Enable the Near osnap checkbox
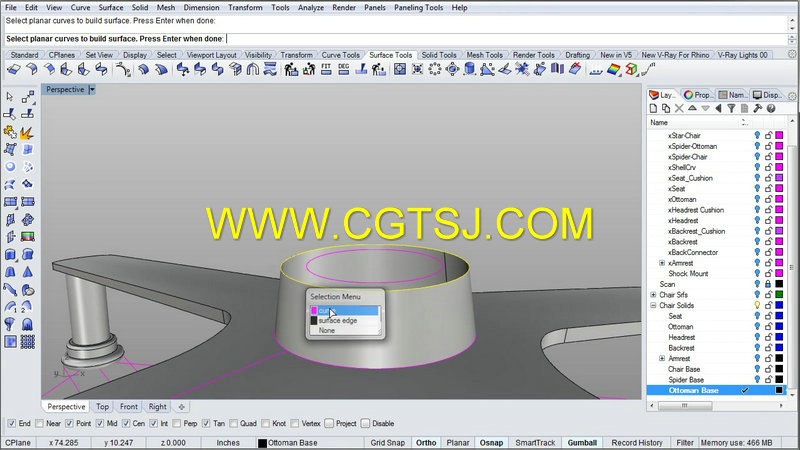 [x=39, y=423]
